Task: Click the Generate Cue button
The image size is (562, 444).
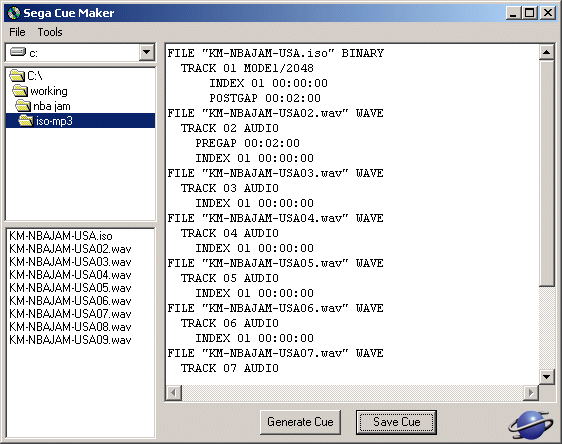Action: 300,422
